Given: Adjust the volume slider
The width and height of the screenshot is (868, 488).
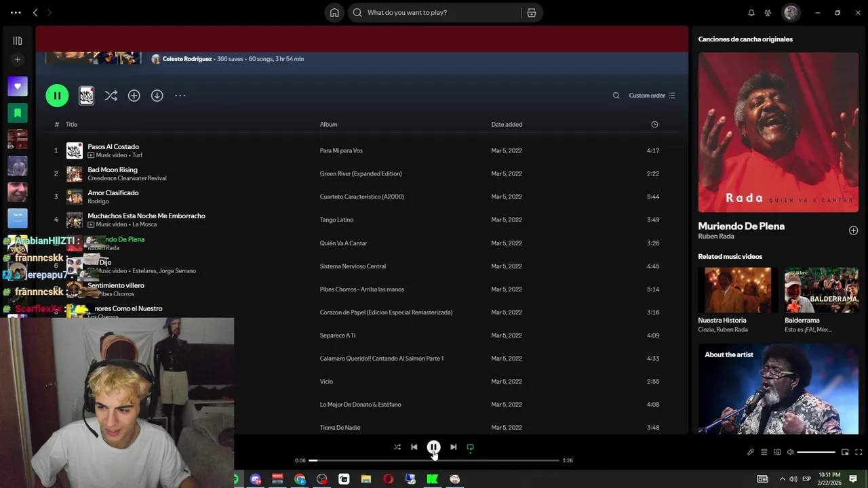Looking at the screenshot, I should (816, 452).
